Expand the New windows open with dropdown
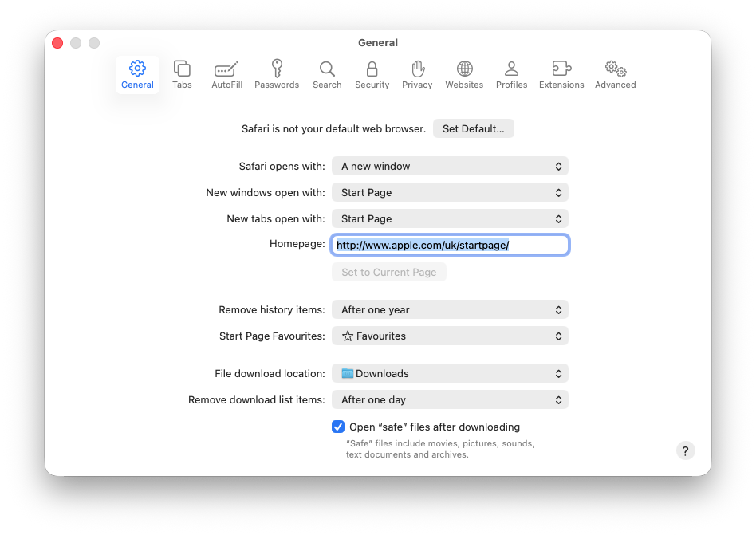Screen dimensions: 756x535 (x=450, y=192)
